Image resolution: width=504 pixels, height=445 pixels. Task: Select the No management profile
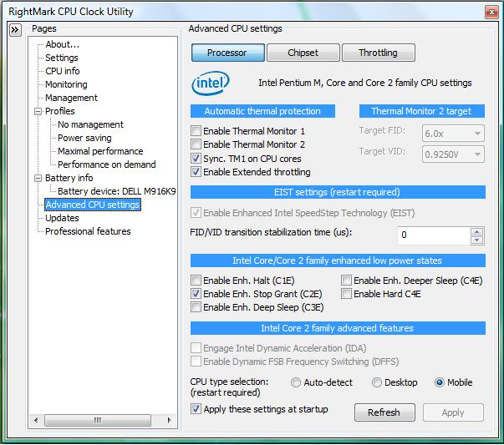coord(90,124)
